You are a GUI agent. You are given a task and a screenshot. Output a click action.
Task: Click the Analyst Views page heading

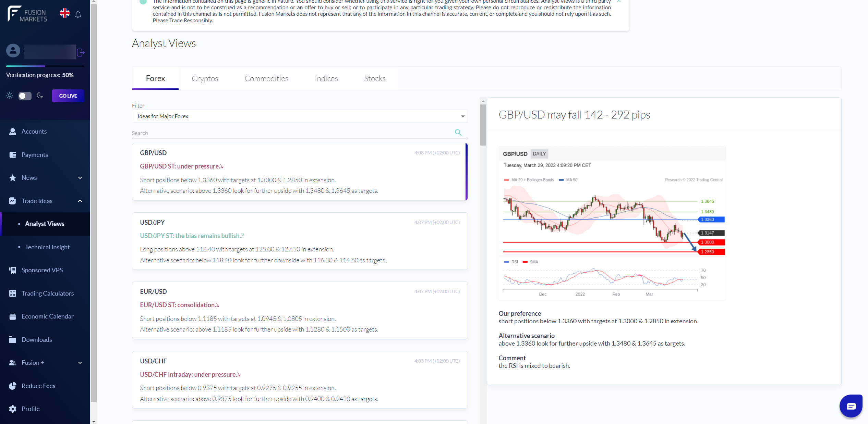point(164,43)
